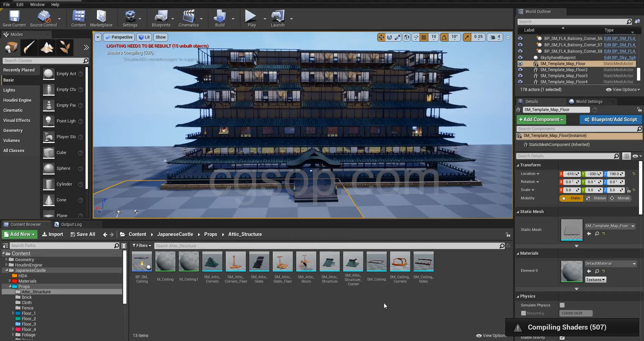
Task: Click Import in Content Browser
Action: [x=53, y=234]
